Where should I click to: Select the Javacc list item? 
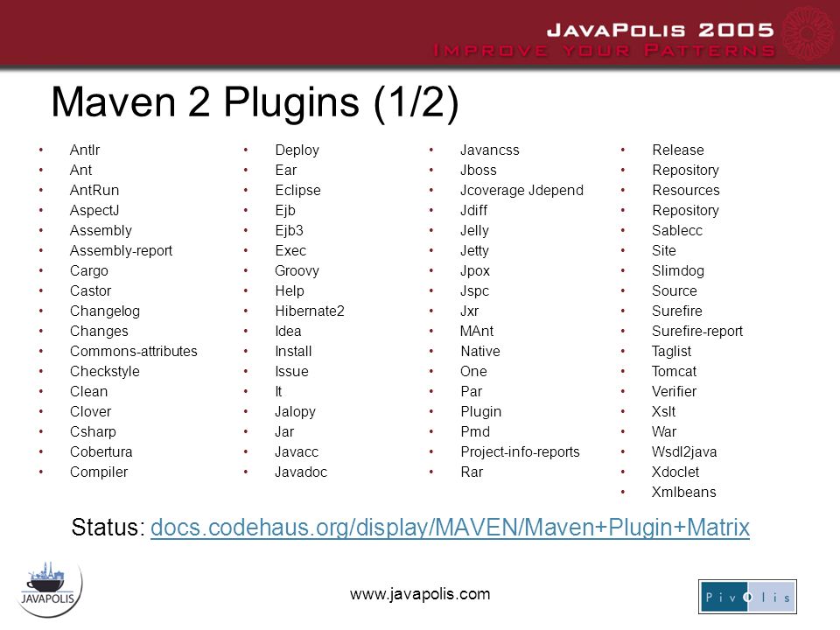tap(297, 452)
